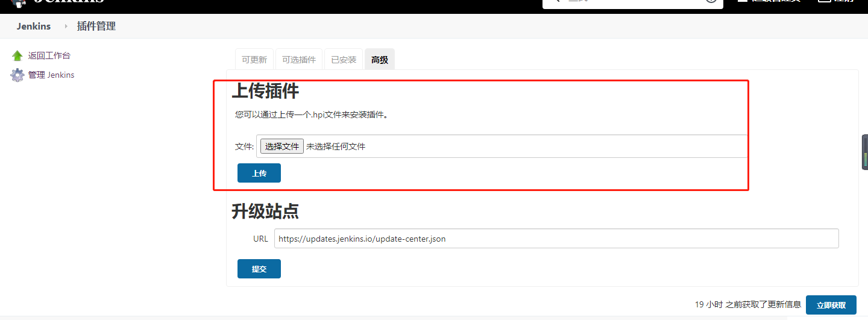
Task: Click the 文件: label
Action: 245,146
